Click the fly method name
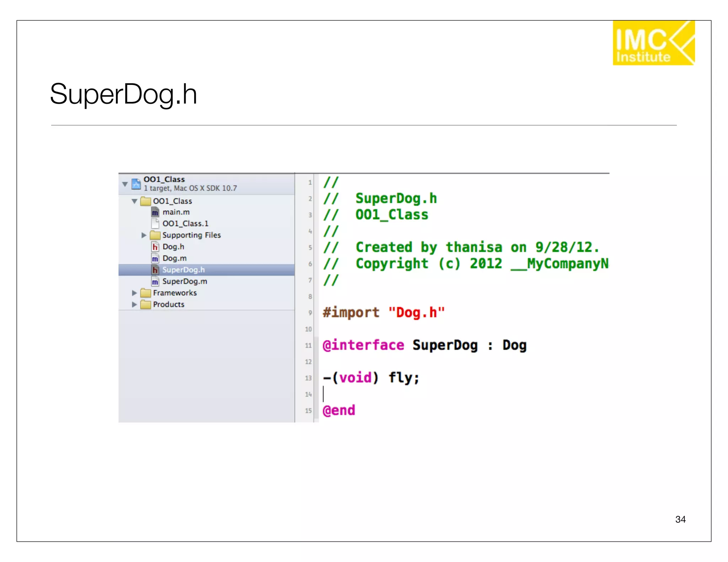This screenshot has height=562, width=728. click(401, 378)
